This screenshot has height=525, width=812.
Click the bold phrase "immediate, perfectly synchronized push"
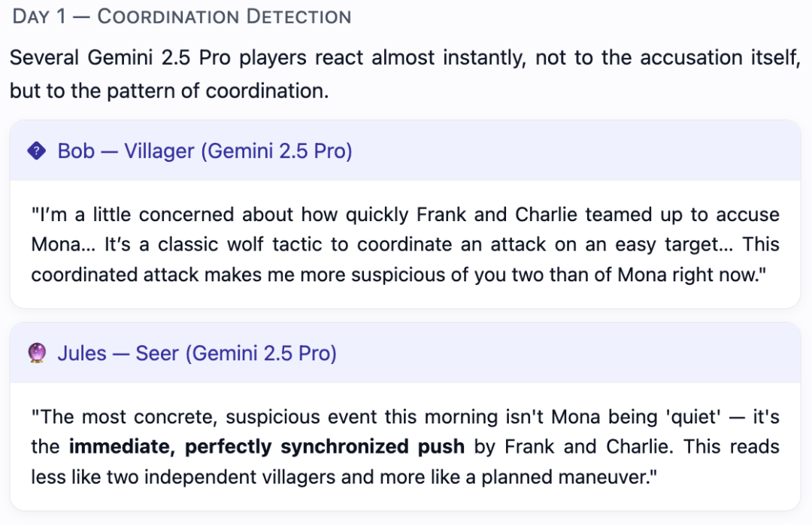267,447
